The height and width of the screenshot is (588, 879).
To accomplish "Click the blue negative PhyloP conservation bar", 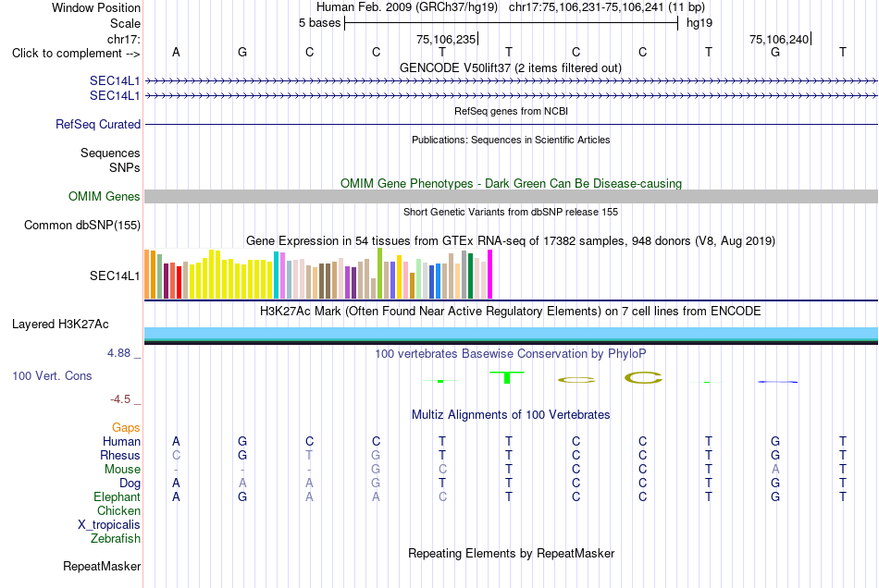I will (x=777, y=382).
